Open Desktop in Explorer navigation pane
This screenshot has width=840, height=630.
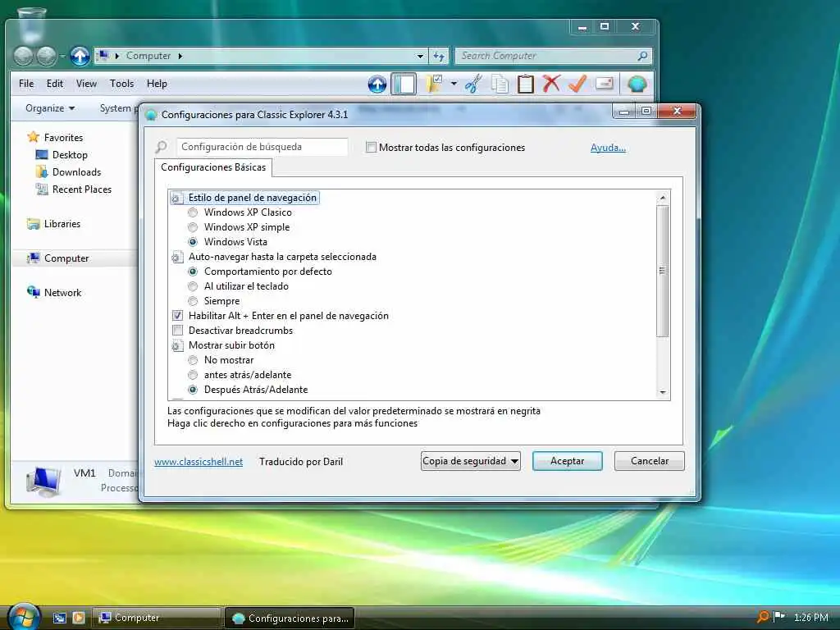click(x=69, y=155)
